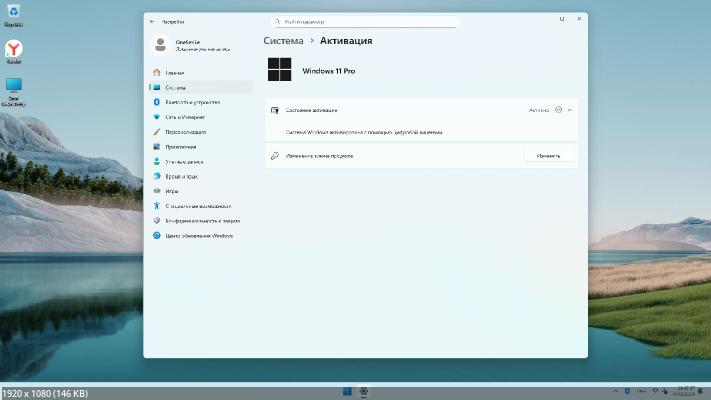Collapse the activation state expander chevron
This screenshot has height=400, width=711.
570,109
